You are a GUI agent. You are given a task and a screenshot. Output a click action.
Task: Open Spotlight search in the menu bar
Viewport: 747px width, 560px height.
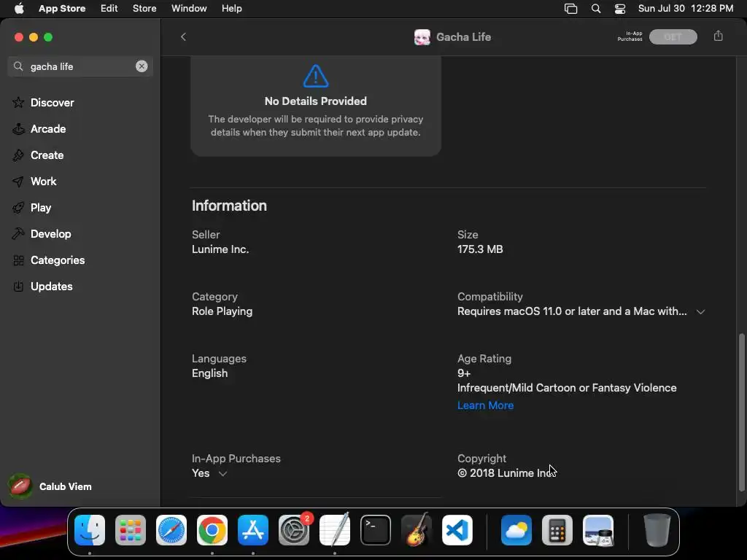[x=596, y=9]
